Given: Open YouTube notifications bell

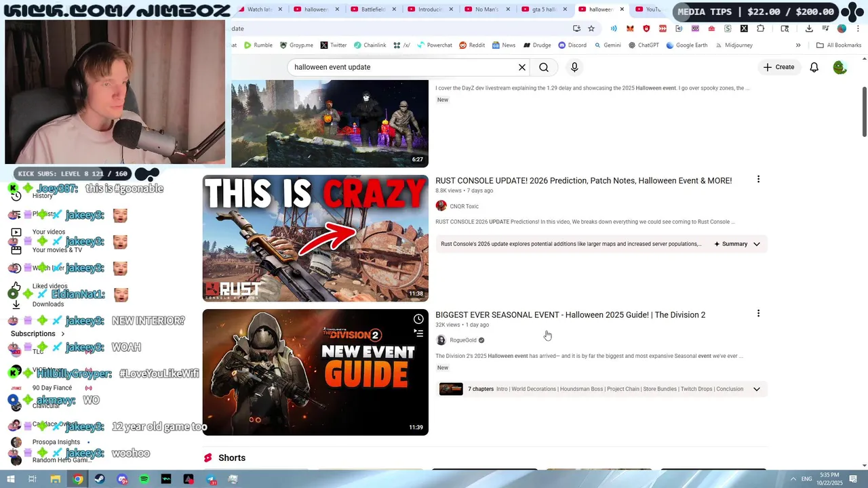Looking at the screenshot, I should [x=814, y=67].
